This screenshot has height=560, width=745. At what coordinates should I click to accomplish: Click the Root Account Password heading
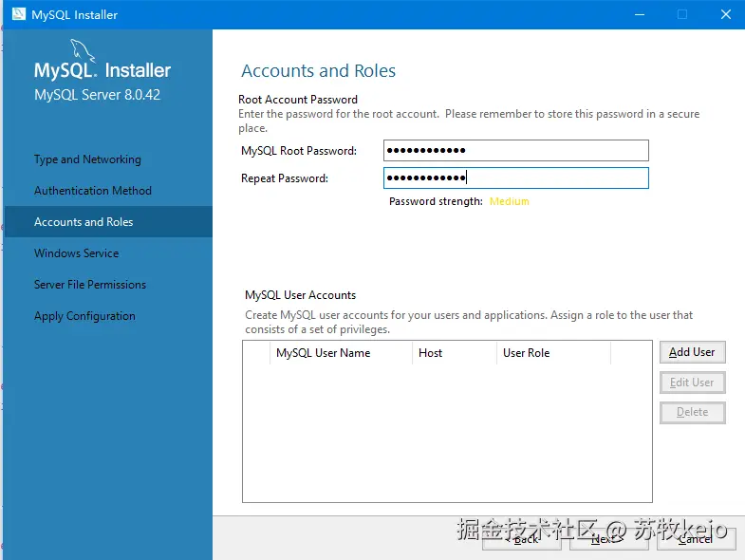point(298,100)
